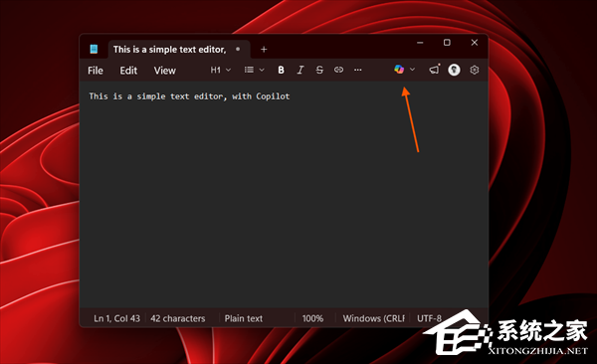Click the Plain text status entry
Viewport: 597px width, 364px height.
click(x=244, y=318)
